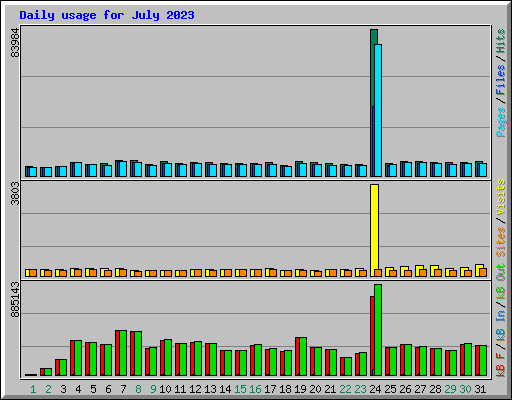Click the green kB Out bar for day 3
The width and height of the screenshot is (512, 400).
(x=63, y=368)
